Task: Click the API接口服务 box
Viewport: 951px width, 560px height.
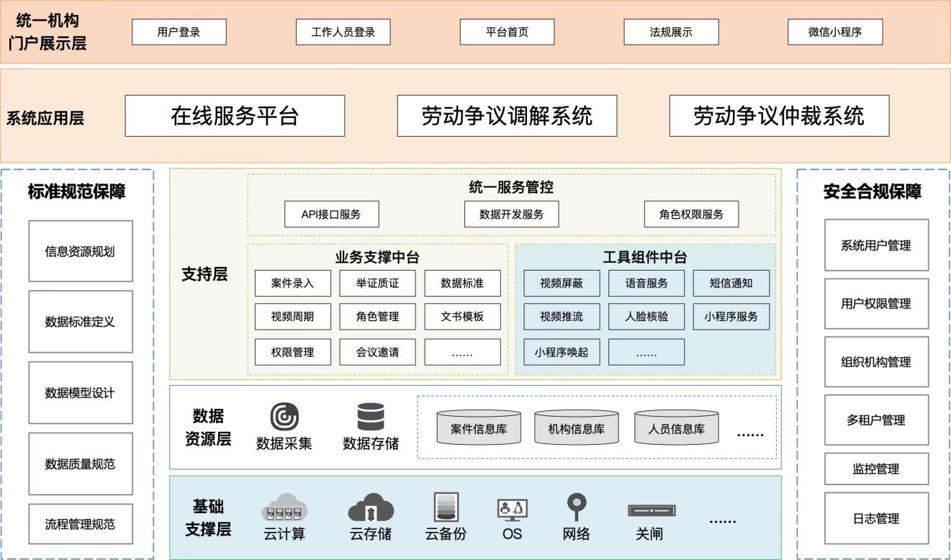Action: tap(331, 214)
